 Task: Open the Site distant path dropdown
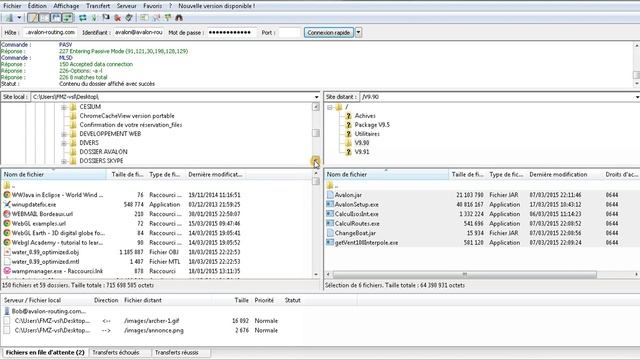[637, 97]
